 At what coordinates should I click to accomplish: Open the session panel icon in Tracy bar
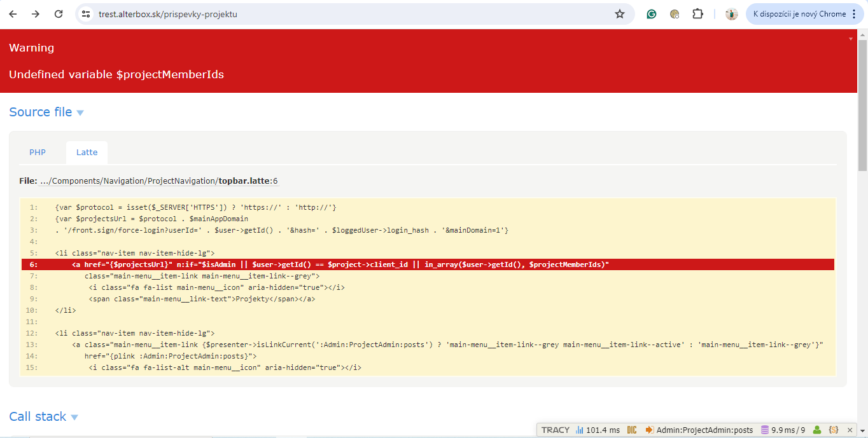834,430
